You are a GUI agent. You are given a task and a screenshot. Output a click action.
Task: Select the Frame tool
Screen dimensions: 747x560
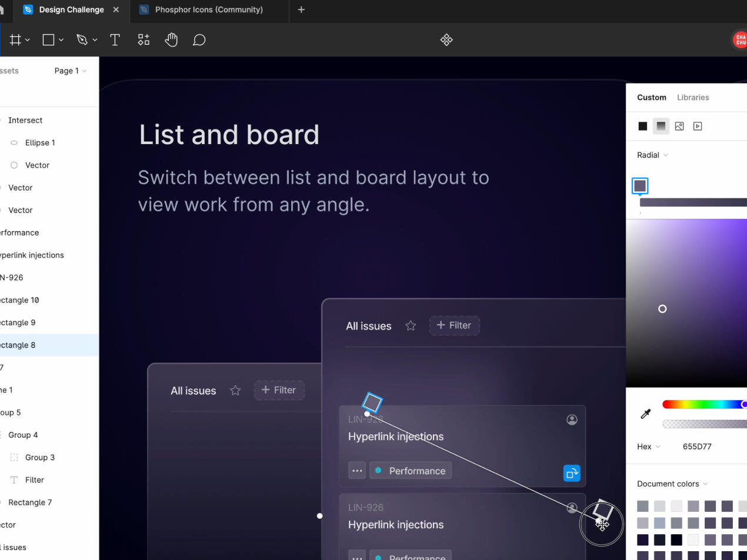click(15, 40)
